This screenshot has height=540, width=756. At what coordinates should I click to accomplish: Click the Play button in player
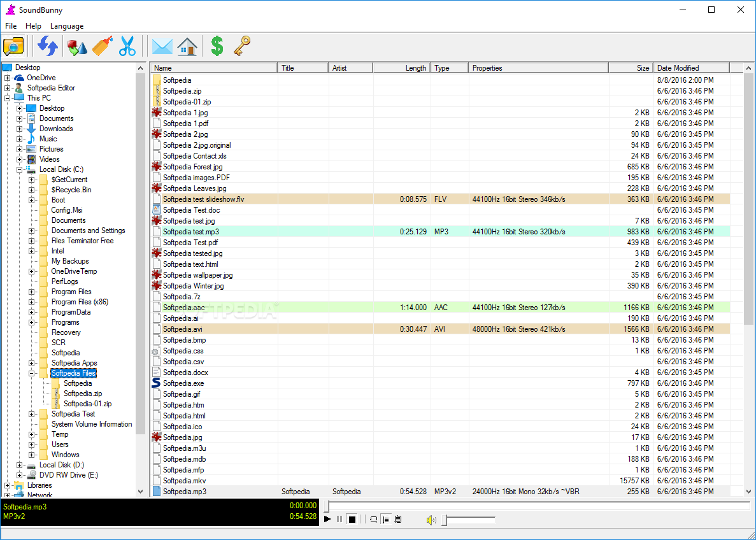point(327,519)
